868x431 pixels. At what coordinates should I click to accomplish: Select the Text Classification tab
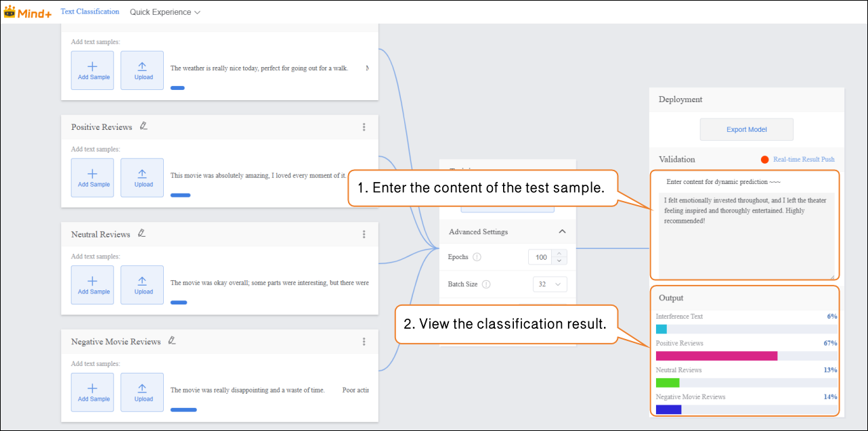click(x=90, y=12)
